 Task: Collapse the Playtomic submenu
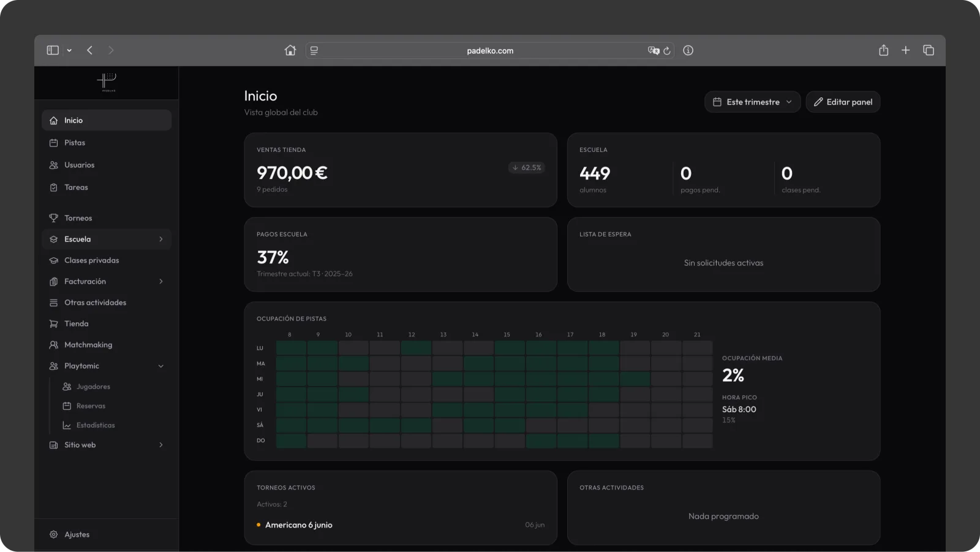pyautogui.click(x=161, y=366)
